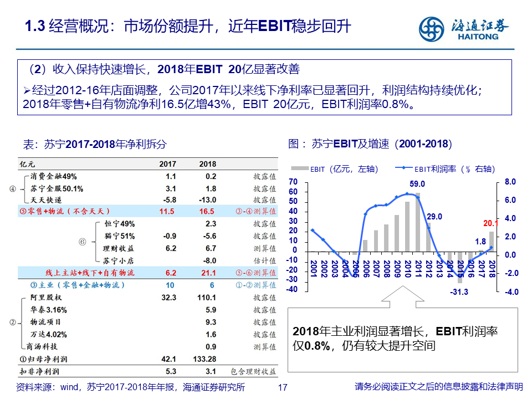
Task: Click the blue EBIT利润率 legend line marker
Action: (404, 167)
